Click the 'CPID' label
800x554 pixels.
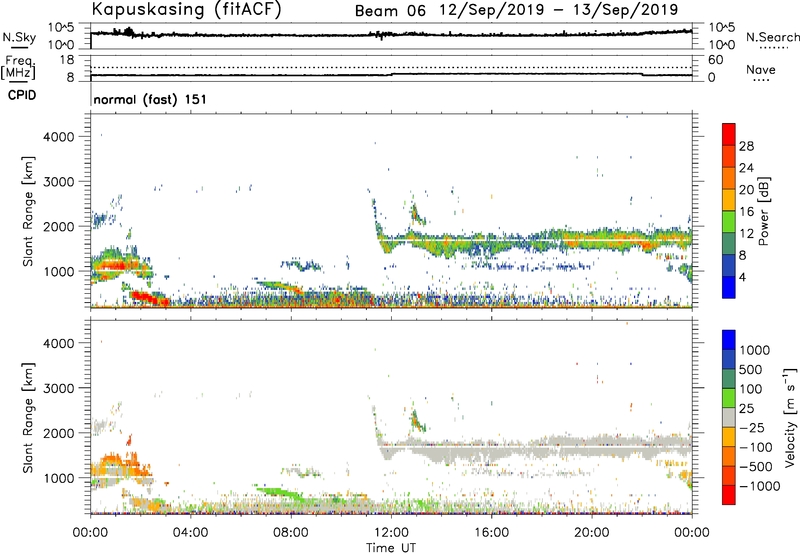click(x=21, y=95)
